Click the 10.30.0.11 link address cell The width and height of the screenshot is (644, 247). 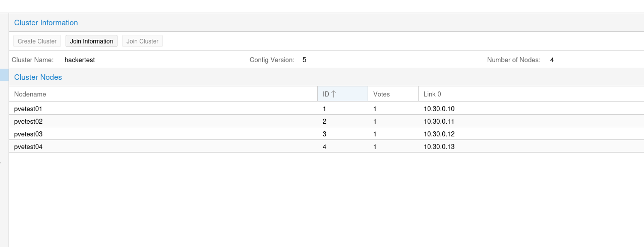pos(439,121)
